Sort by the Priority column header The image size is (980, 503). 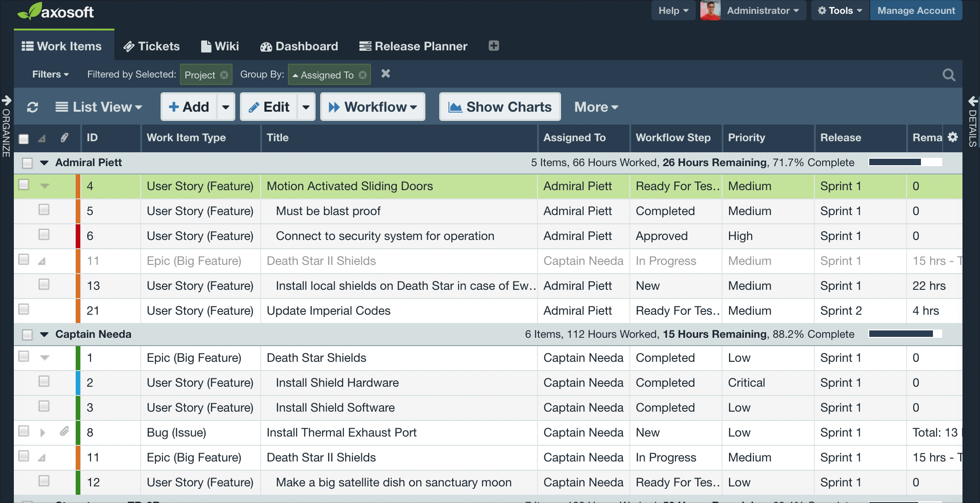[x=768, y=138]
